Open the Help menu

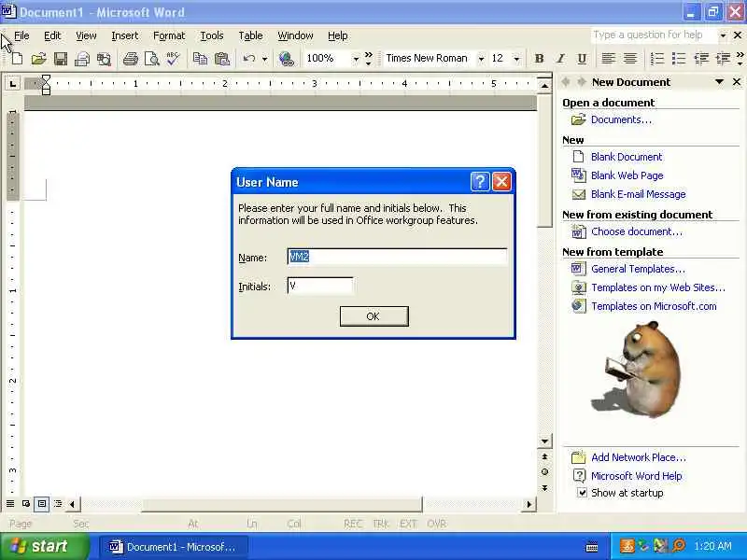click(338, 35)
